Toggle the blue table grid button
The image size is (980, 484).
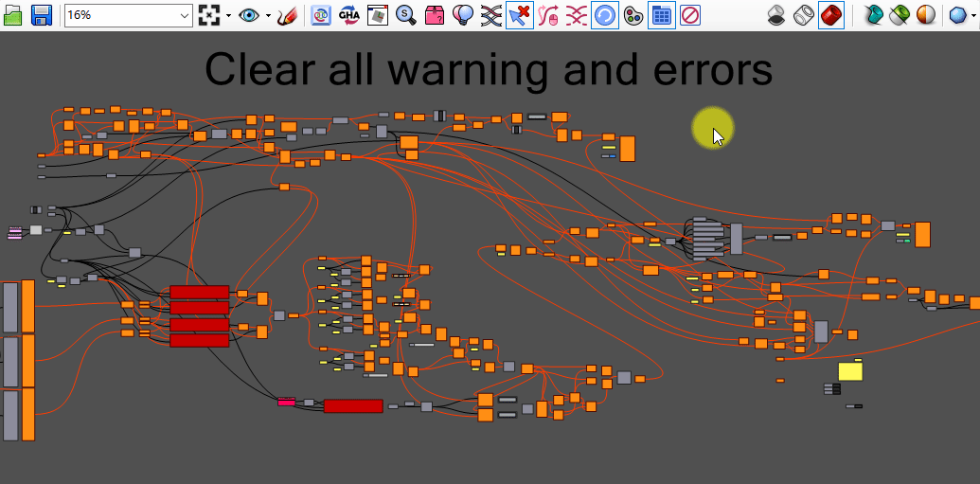click(x=661, y=15)
